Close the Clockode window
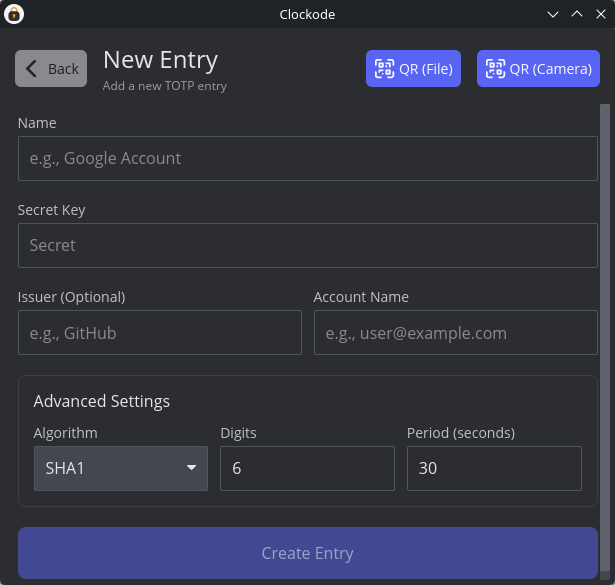The height and width of the screenshot is (585, 615). [600, 15]
